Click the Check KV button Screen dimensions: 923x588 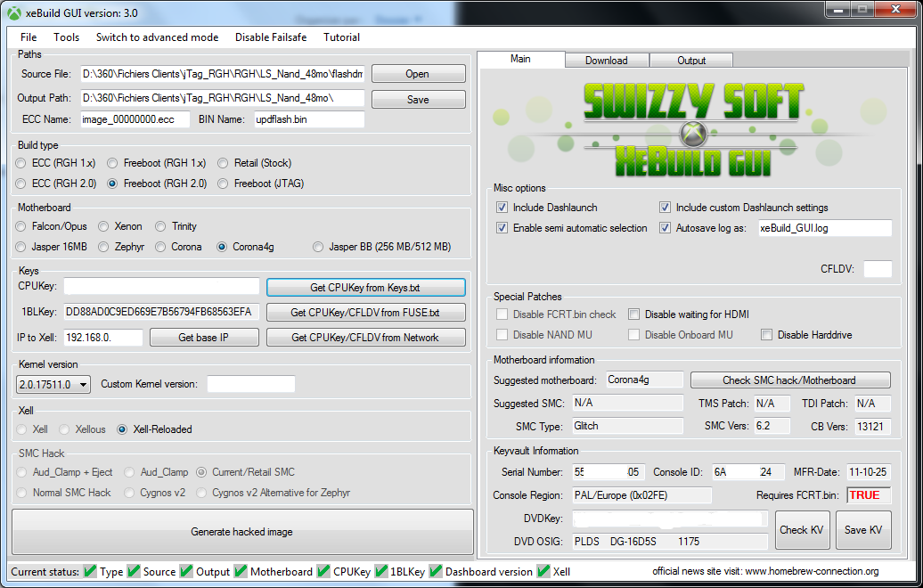tap(802, 529)
